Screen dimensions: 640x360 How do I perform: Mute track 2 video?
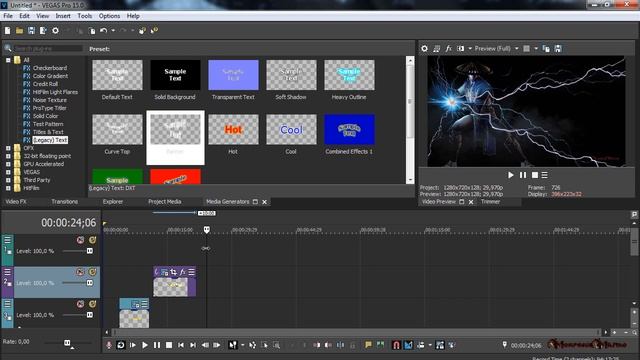(x=80, y=272)
